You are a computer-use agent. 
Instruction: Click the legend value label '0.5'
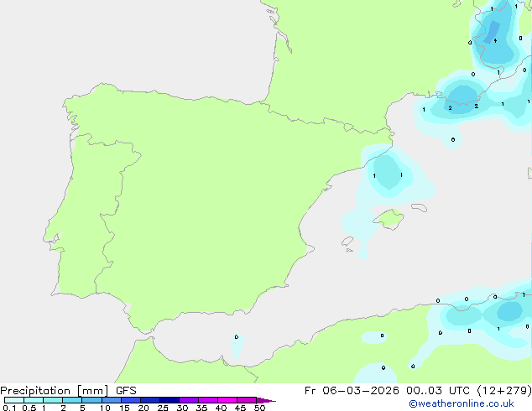point(29,408)
